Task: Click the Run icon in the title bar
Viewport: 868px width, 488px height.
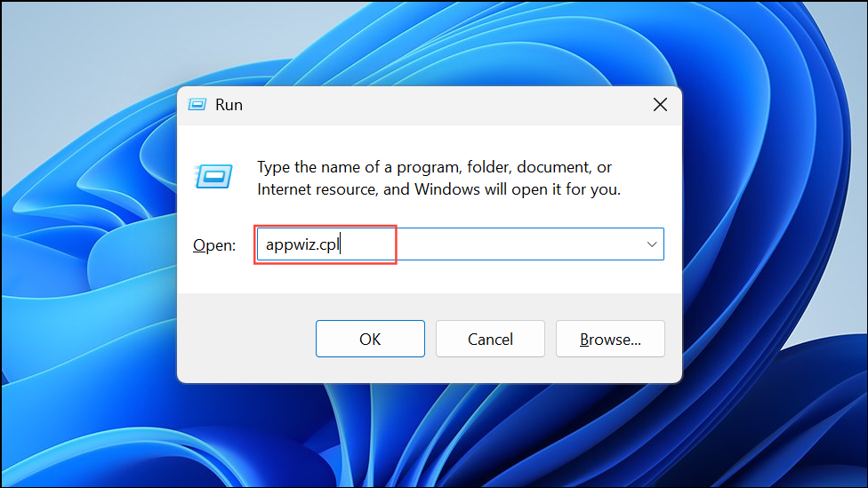Action: (x=197, y=105)
